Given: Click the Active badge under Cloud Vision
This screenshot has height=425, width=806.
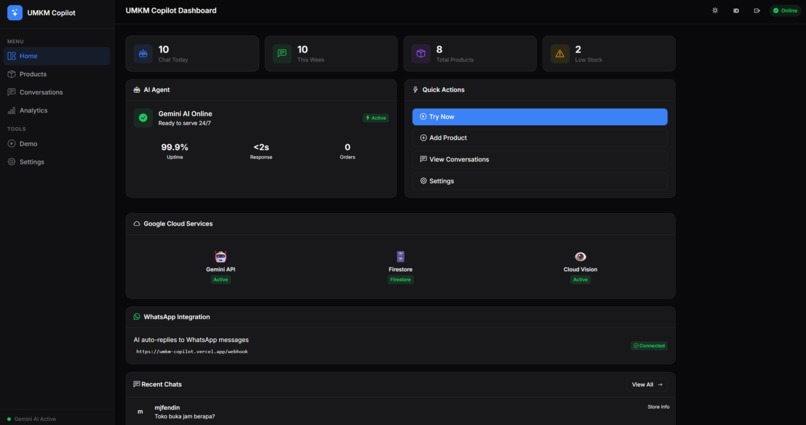Looking at the screenshot, I should (x=580, y=280).
